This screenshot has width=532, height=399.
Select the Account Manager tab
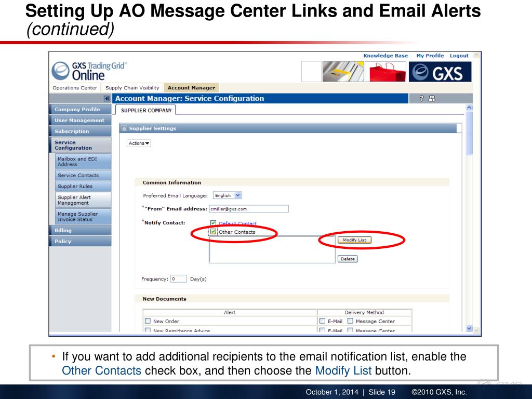click(x=191, y=87)
